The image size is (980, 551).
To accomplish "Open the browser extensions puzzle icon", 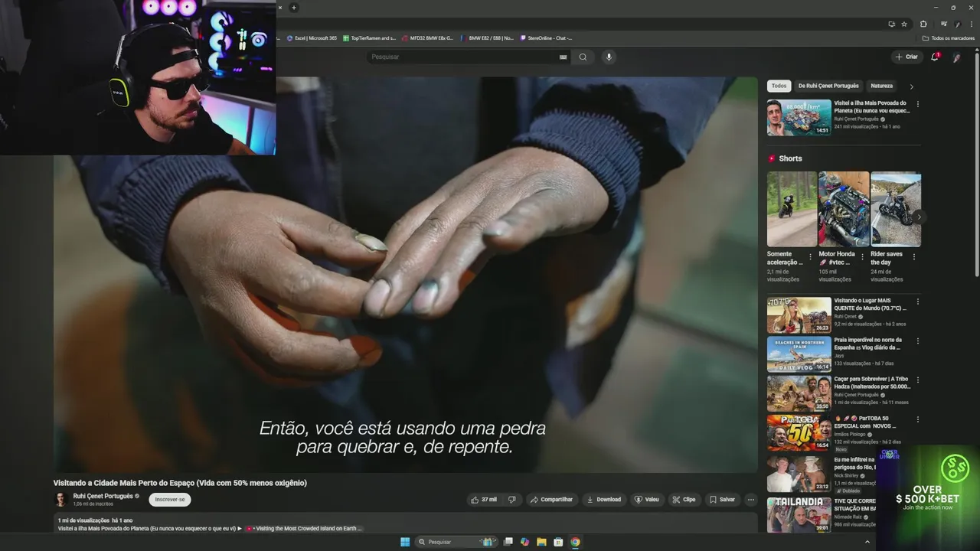I will [x=923, y=24].
